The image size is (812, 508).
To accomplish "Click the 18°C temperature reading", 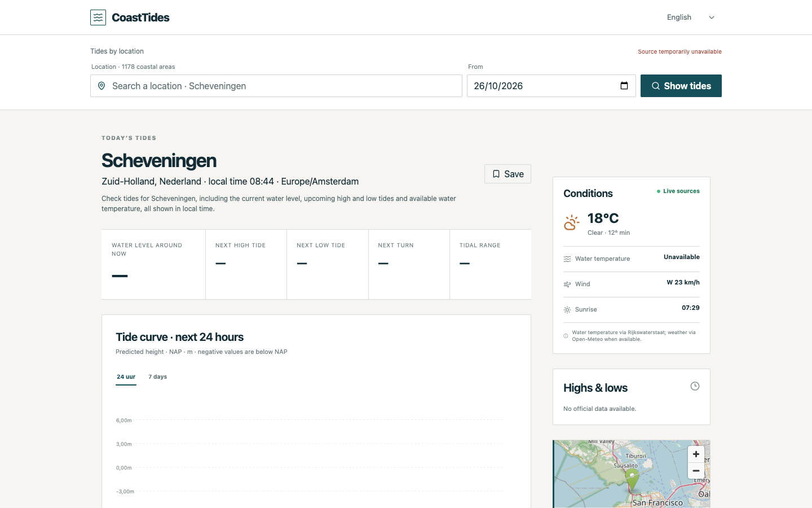I will 603,218.
